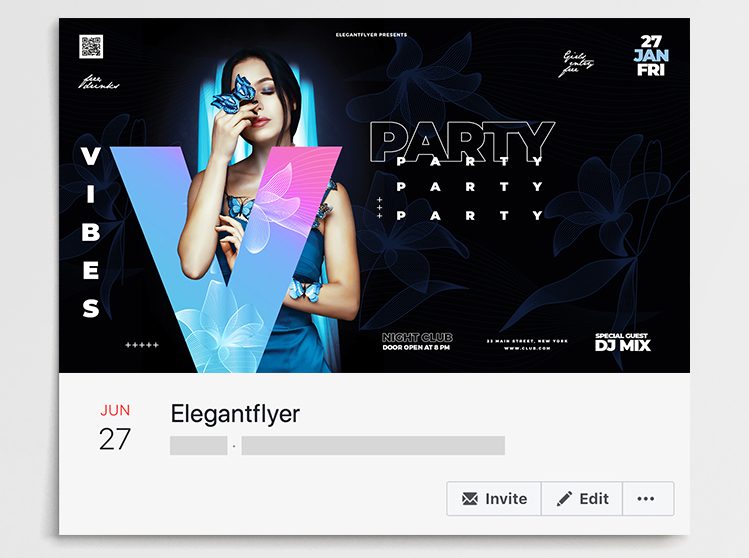Click the QR code on the flyer
The width and height of the screenshot is (749, 558).
point(91,46)
